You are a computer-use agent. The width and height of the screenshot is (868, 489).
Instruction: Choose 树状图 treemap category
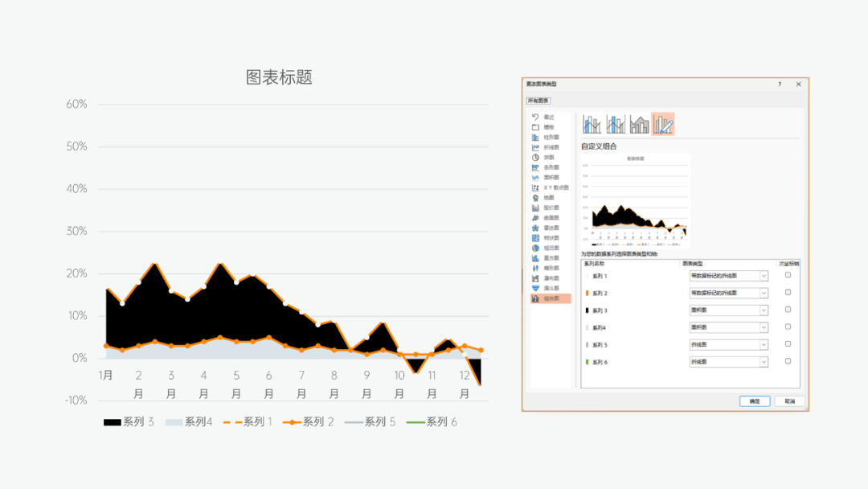[550, 237]
